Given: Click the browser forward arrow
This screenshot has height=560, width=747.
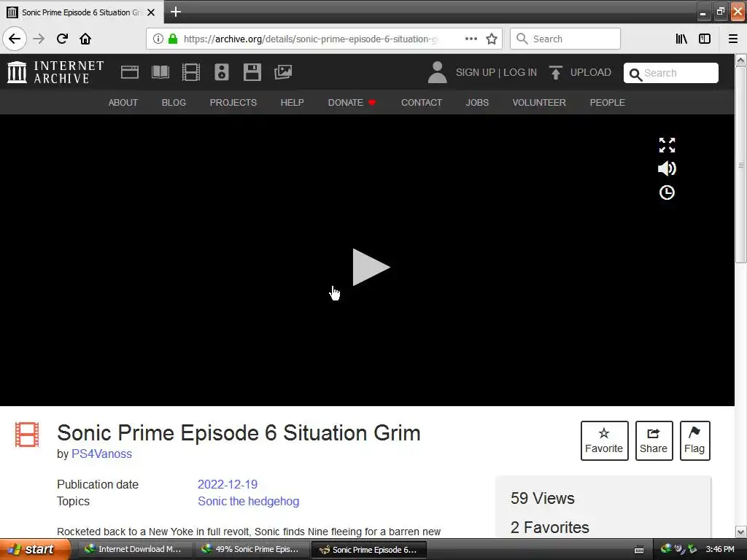Looking at the screenshot, I should click(x=39, y=39).
